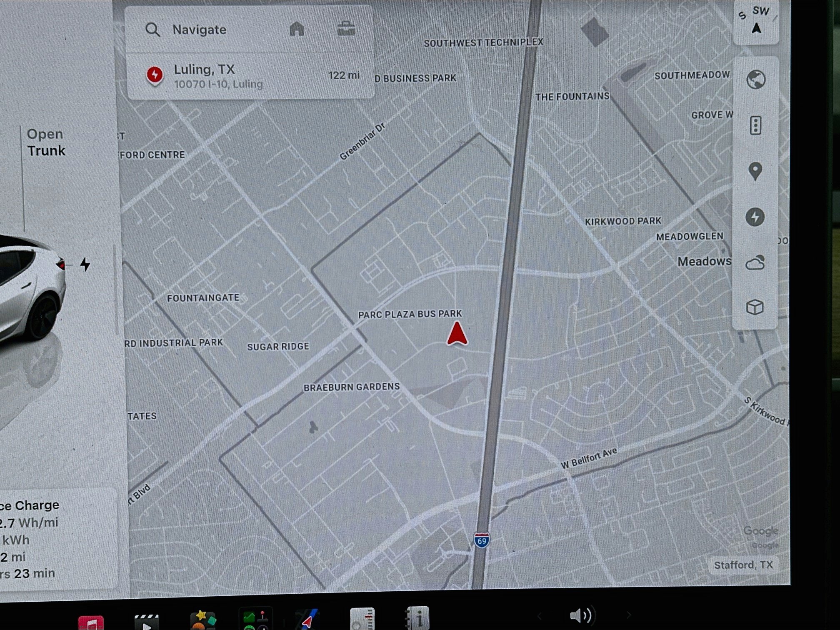This screenshot has width=840, height=630.
Task: Tap the 3D cube map view icon
Action: coord(755,307)
